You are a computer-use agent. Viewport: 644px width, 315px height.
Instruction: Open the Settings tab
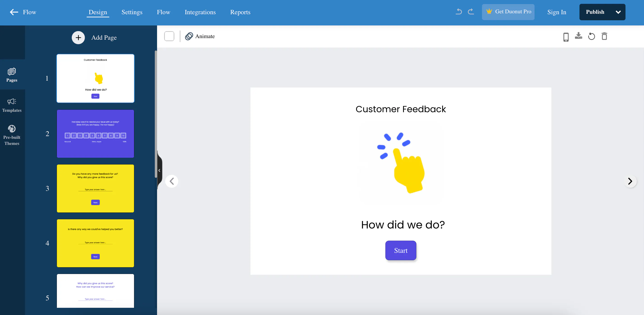(x=132, y=12)
